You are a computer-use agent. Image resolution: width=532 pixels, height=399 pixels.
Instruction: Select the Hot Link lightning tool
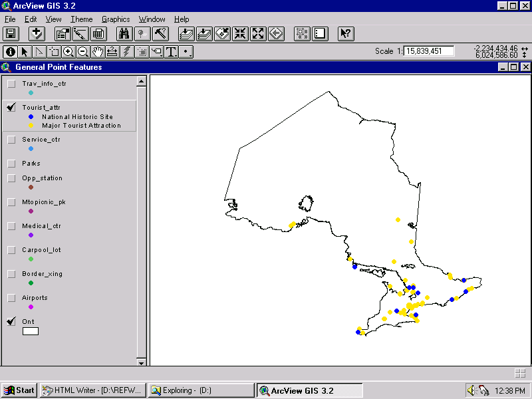click(127, 52)
